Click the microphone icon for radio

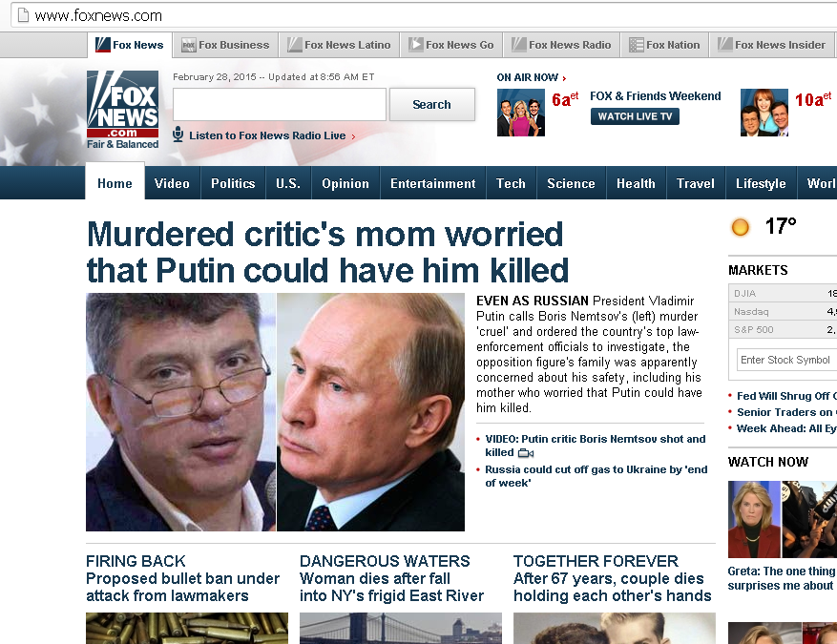click(x=178, y=135)
